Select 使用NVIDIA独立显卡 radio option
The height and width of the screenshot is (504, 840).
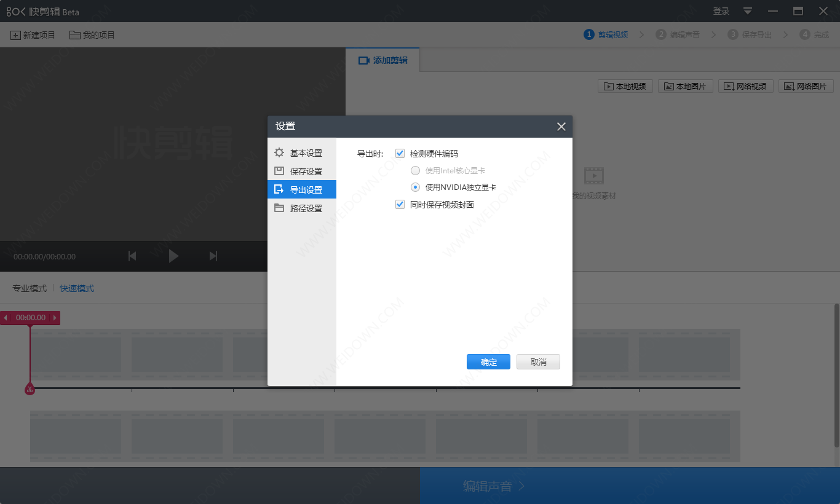tap(416, 187)
